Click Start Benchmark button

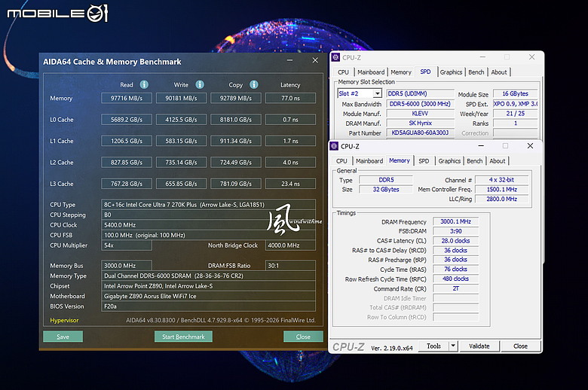(x=183, y=337)
